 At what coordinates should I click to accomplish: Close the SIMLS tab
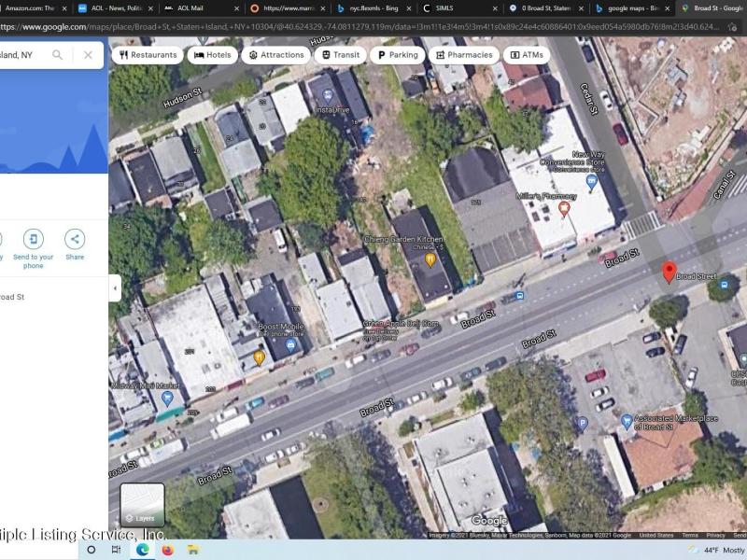pyautogui.click(x=495, y=8)
